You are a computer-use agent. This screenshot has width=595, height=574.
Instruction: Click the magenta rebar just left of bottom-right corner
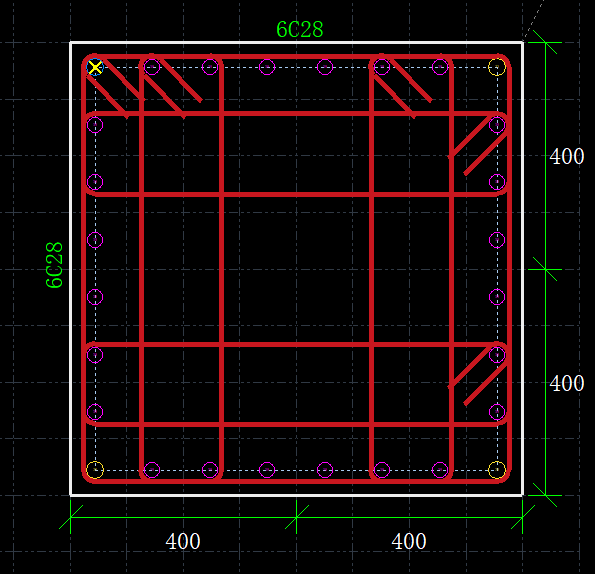coord(440,470)
